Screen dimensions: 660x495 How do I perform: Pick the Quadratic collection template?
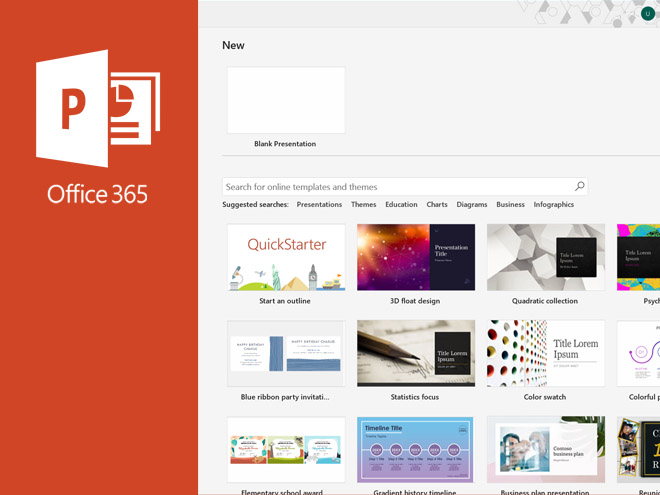(x=545, y=258)
